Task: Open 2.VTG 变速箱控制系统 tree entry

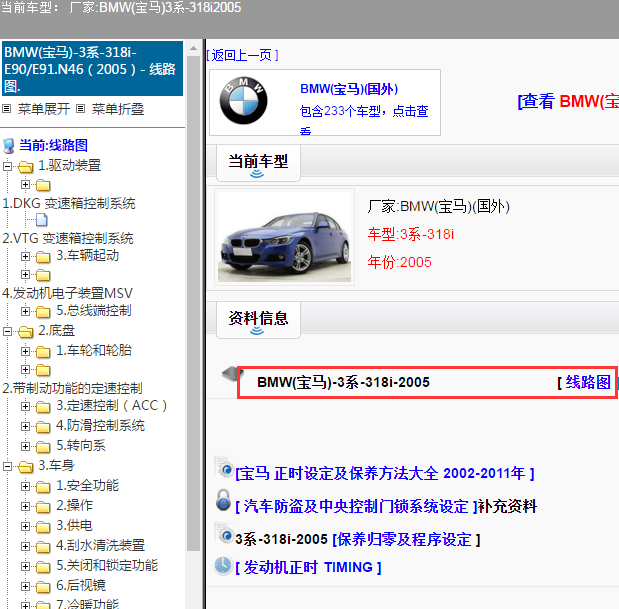Action: pyautogui.click(x=68, y=239)
